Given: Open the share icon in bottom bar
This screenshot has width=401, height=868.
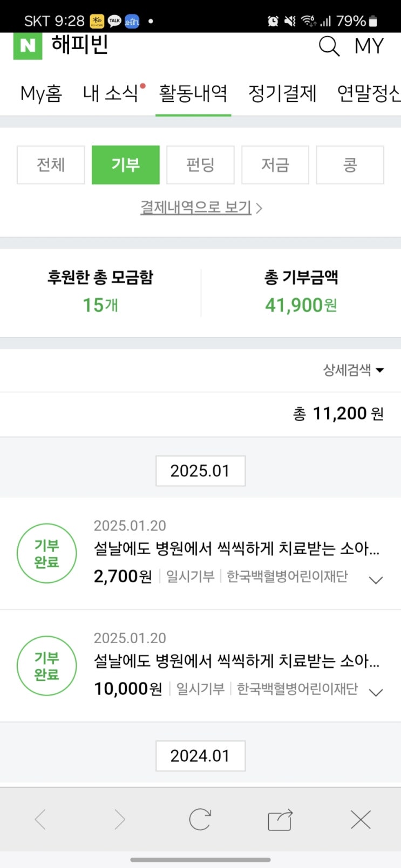Looking at the screenshot, I should pos(280,820).
